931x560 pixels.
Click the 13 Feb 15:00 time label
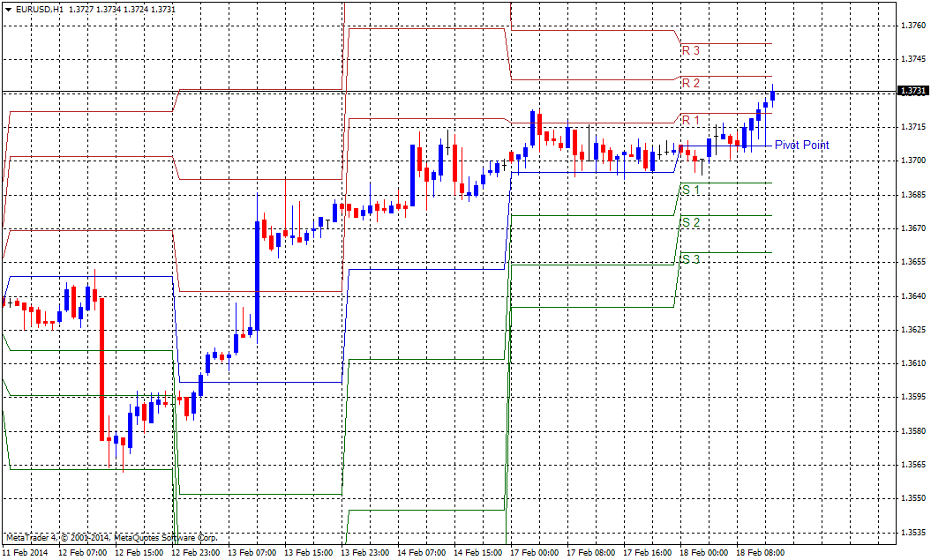coord(309,553)
